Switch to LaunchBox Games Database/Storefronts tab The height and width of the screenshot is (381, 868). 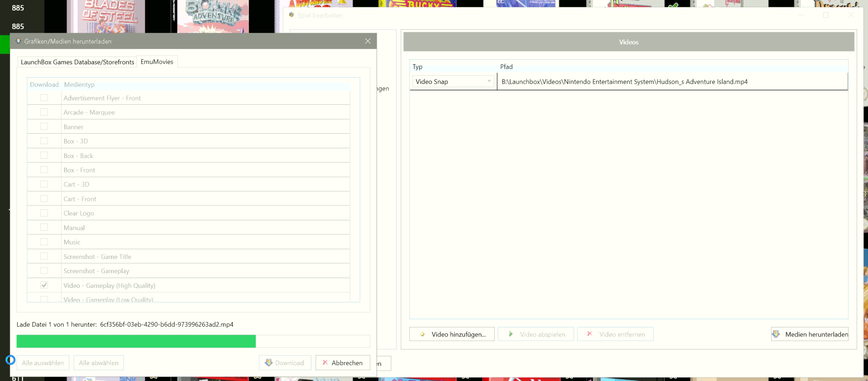77,62
